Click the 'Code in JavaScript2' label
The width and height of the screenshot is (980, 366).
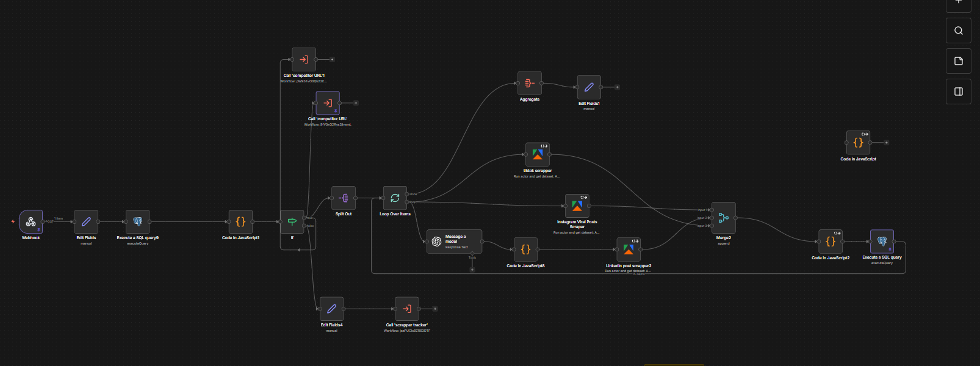coord(830,258)
